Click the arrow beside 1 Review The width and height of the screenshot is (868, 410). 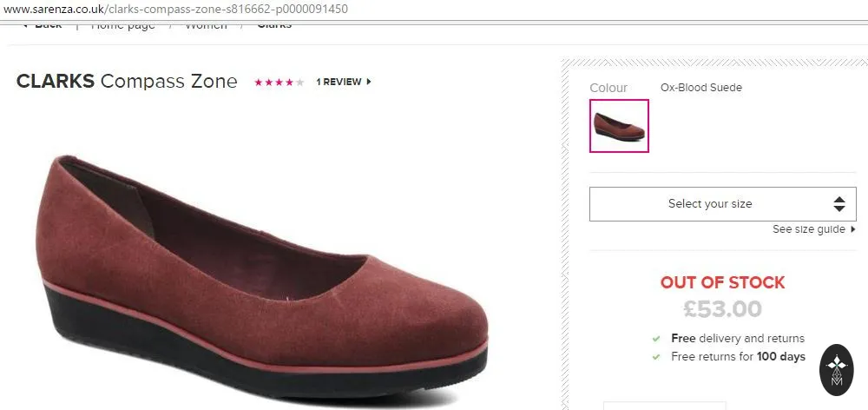pos(369,82)
